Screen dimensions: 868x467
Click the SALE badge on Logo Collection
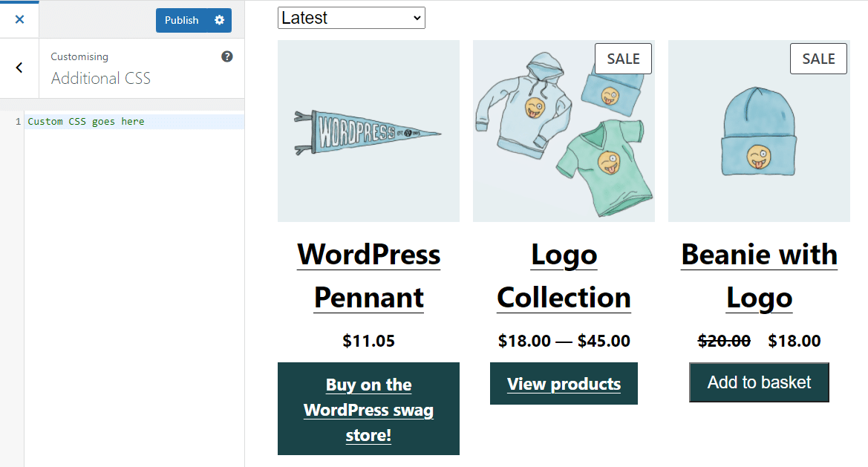623,58
